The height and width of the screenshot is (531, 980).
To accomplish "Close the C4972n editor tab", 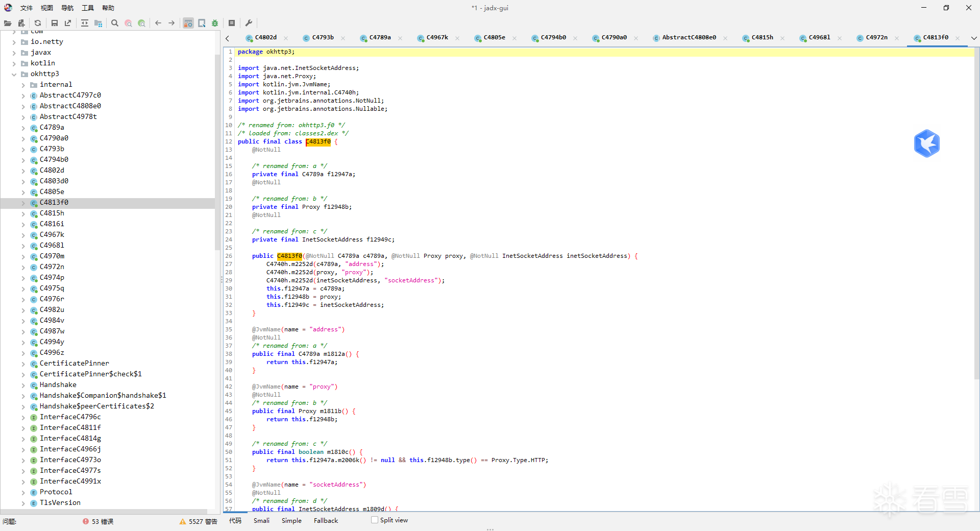I will 897,38.
